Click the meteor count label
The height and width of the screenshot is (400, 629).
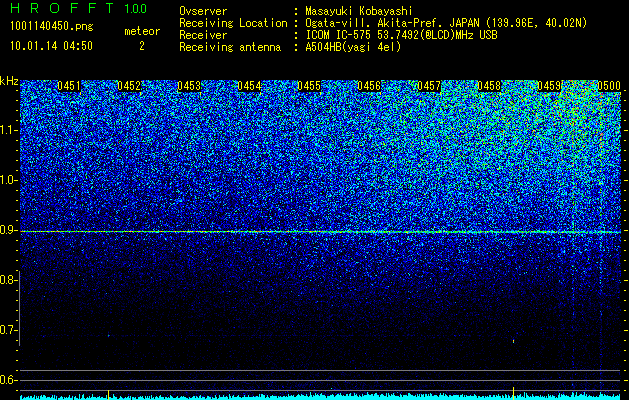pyautogui.click(x=142, y=31)
